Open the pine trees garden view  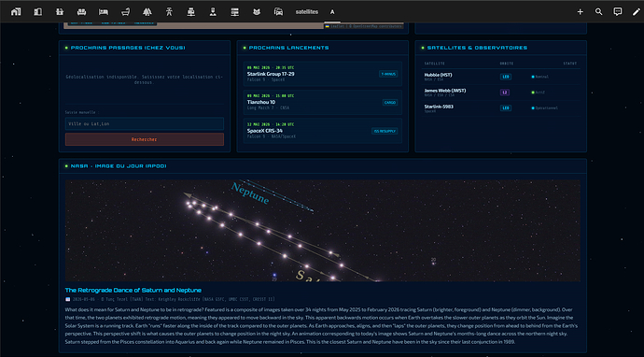click(x=147, y=12)
